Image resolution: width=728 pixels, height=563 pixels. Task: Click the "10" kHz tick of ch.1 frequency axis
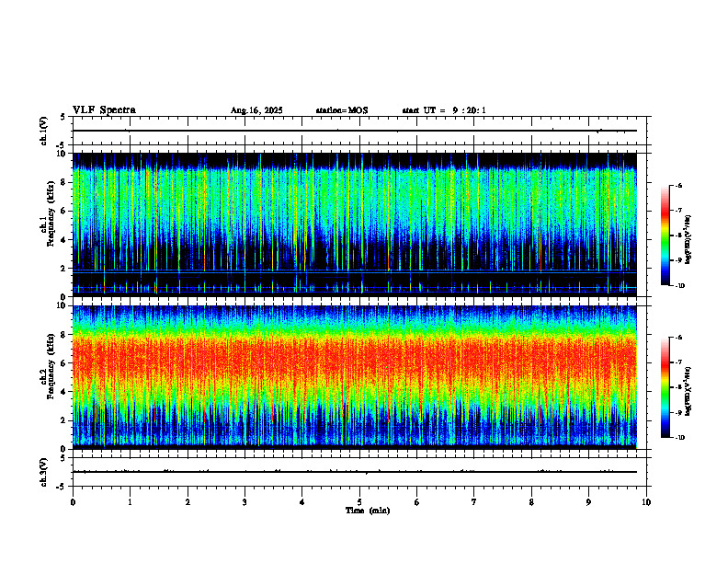[62, 154]
